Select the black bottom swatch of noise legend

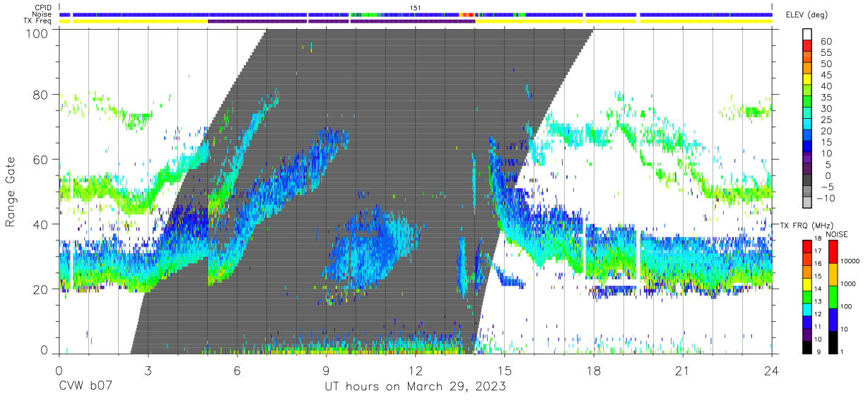tap(832, 342)
